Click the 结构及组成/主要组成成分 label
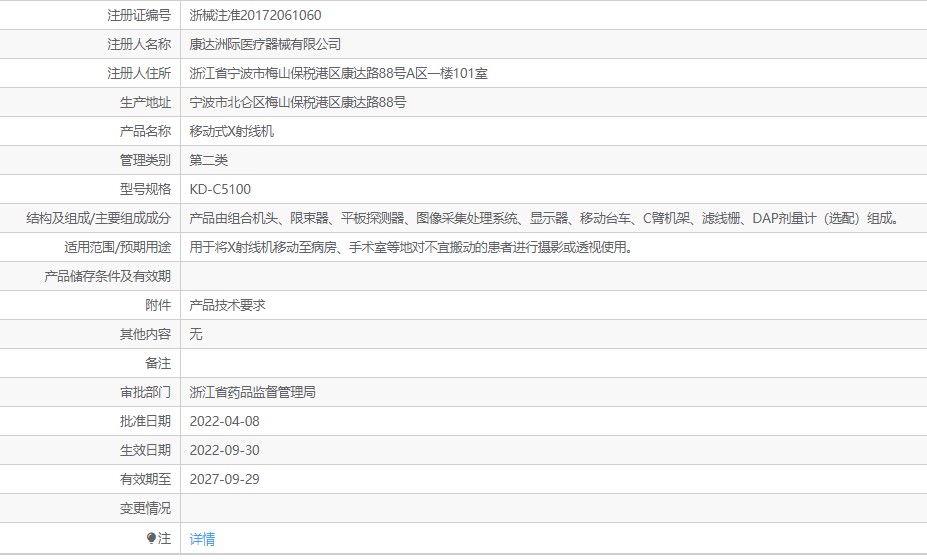 pos(99,218)
